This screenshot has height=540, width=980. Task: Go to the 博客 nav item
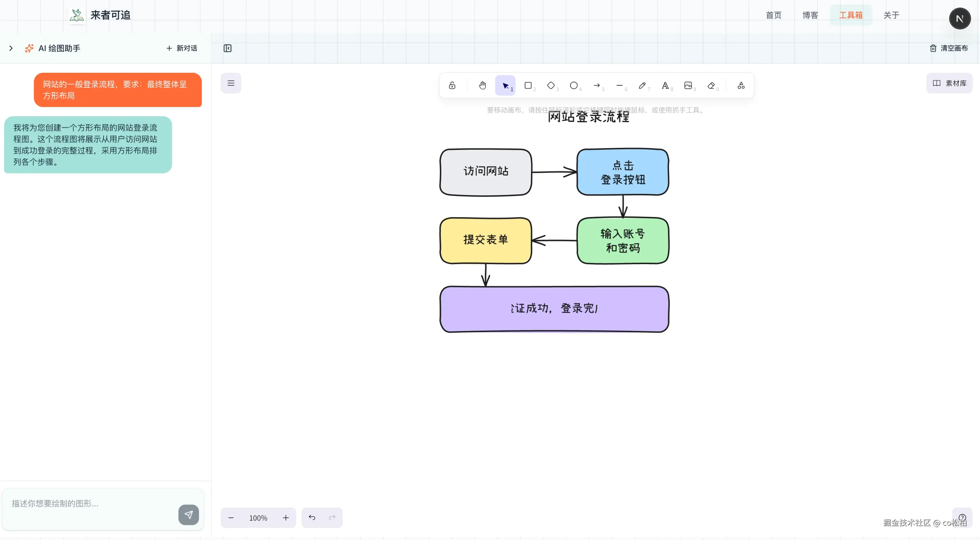(810, 15)
